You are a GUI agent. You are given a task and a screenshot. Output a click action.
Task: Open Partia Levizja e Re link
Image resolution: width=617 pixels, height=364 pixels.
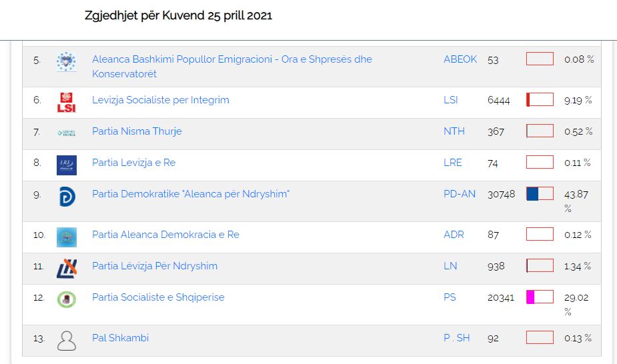133,163
